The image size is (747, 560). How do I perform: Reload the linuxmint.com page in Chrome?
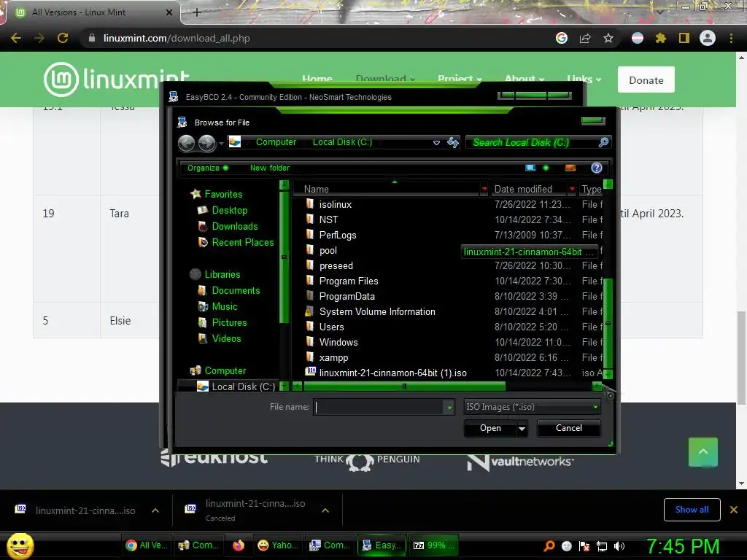(63, 38)
